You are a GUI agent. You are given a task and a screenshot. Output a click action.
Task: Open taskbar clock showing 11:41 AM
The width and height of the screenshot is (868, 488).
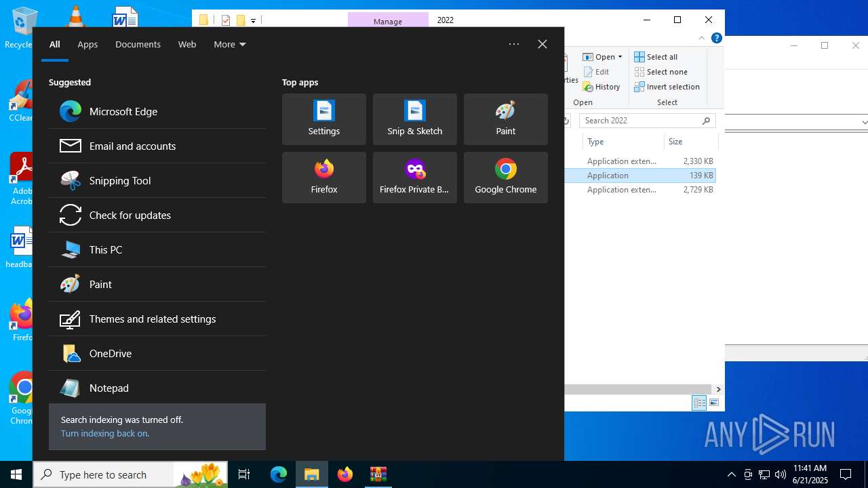pyautogui.click(x=810, y=474)
